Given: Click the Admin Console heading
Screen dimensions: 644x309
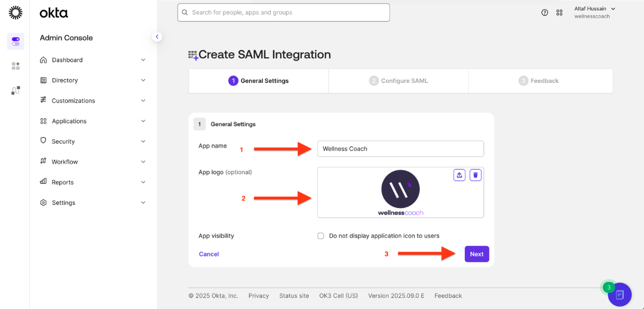Looking at the screenshot, I should (66, 38).
